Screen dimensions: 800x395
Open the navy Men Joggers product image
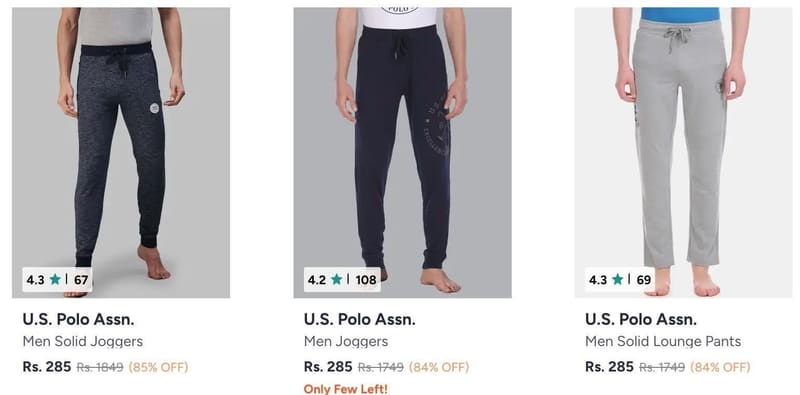(x=402, y=152)
